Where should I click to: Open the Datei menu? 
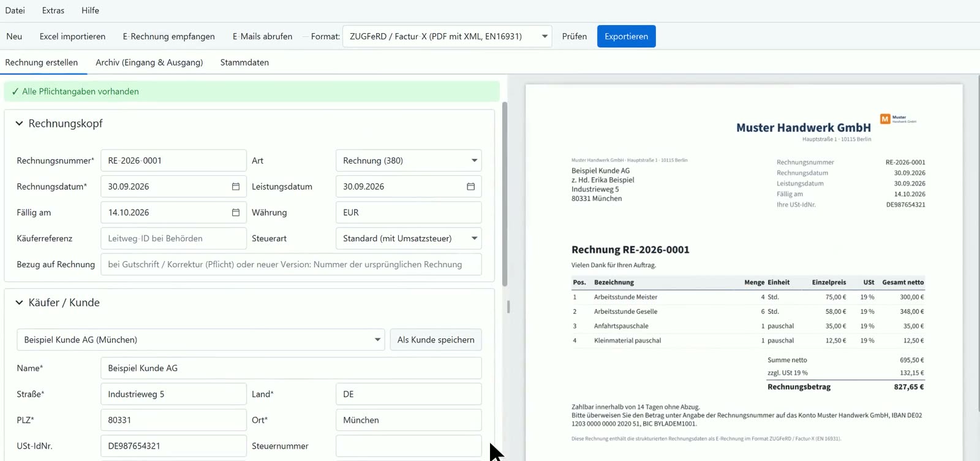[x=15, y=10]
